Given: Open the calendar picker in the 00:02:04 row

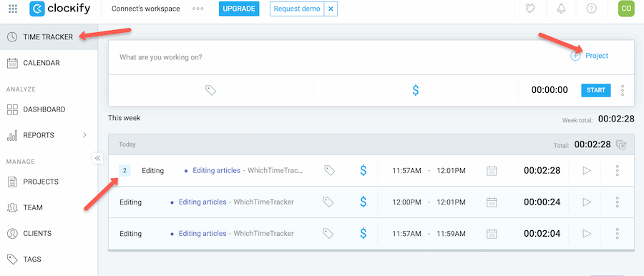Looking at the screenshot, I should (492, 234).
